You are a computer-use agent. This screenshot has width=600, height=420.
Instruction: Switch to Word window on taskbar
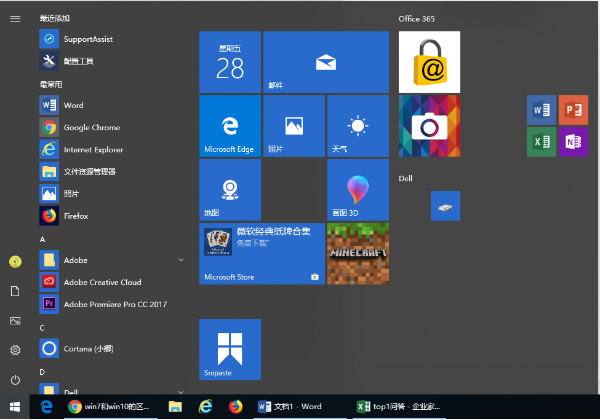tap(290, 407)
